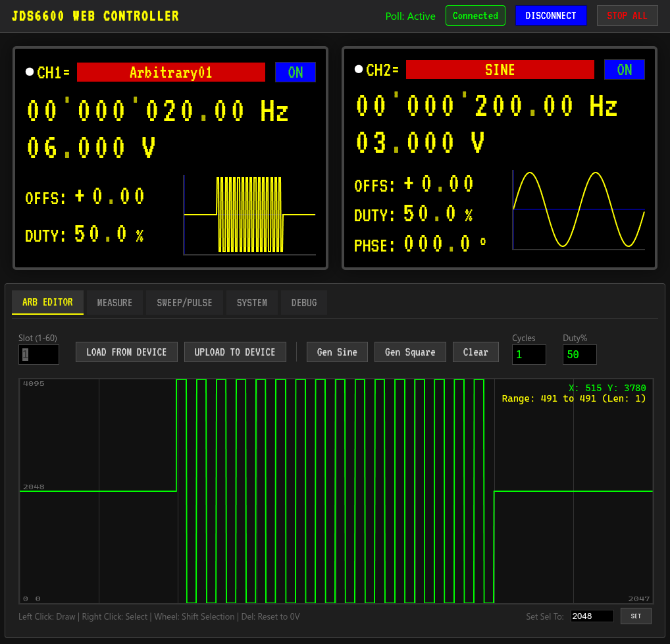The width and height of the screenshot is (670, 644).
Task: Select CH2 white channel indicator dot
Action: [359, 69]
